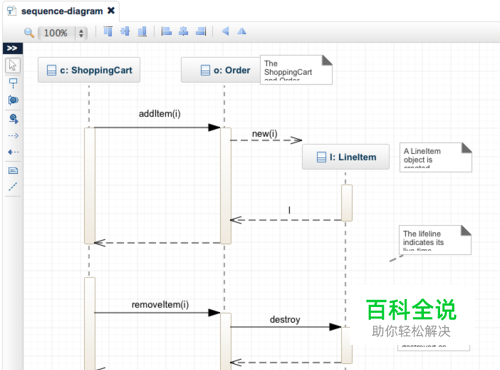The image size is (500, 370).
Task: Select ShoppingCart's activation box at addItem(i)
Action: 90,186
